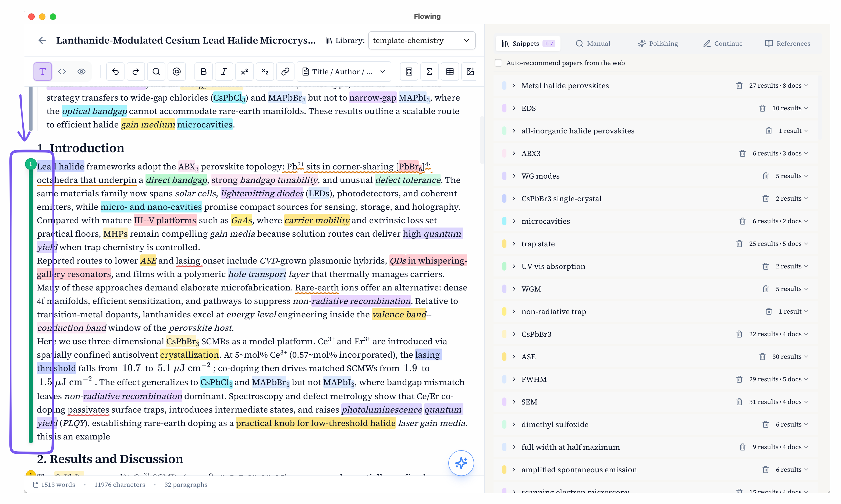Expand the ABX3 snippet row
Image resolution: width=841 pixels, height=504 pixels.
[x=514, y=154]
